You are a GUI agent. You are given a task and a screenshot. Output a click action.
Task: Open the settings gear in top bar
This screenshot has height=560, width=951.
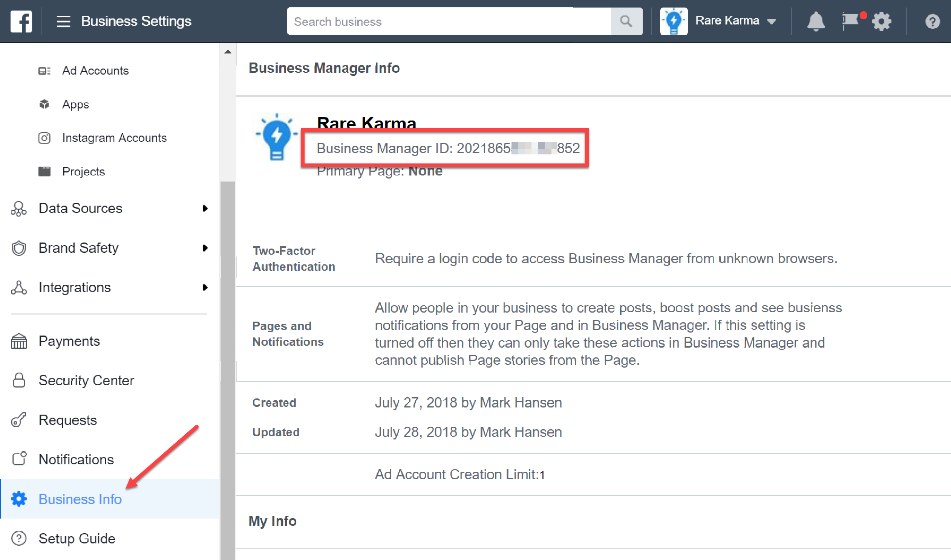pyautogui.click(x=881, y=21)
